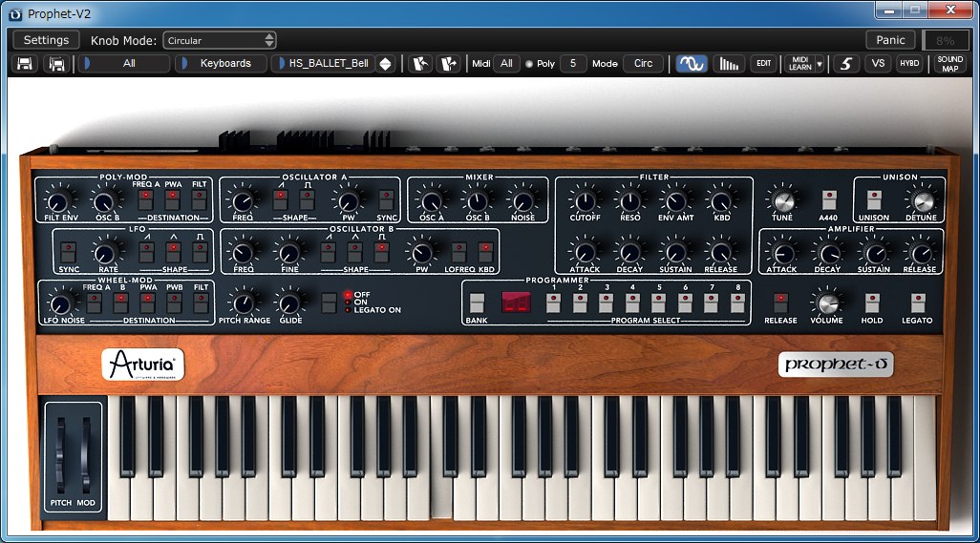
Task: Toggle Oscillator B LO FREQ switch
Action: point(458,252)
